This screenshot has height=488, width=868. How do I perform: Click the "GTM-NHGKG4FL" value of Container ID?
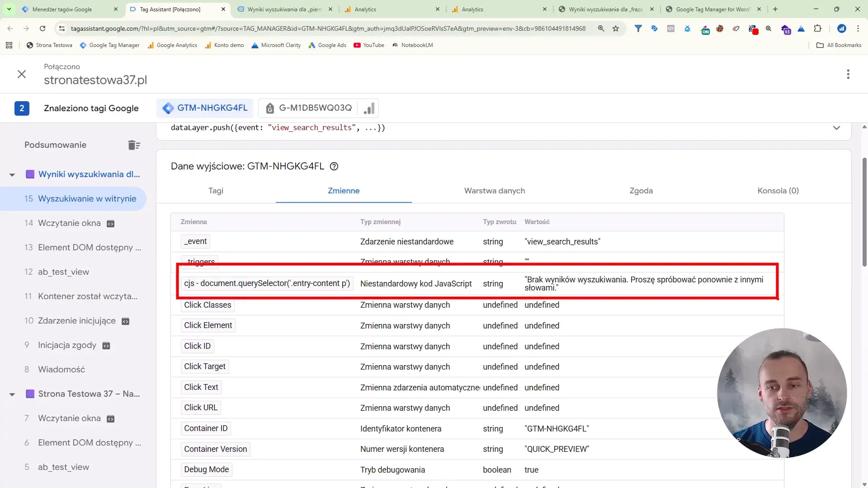tap(557, 429)
